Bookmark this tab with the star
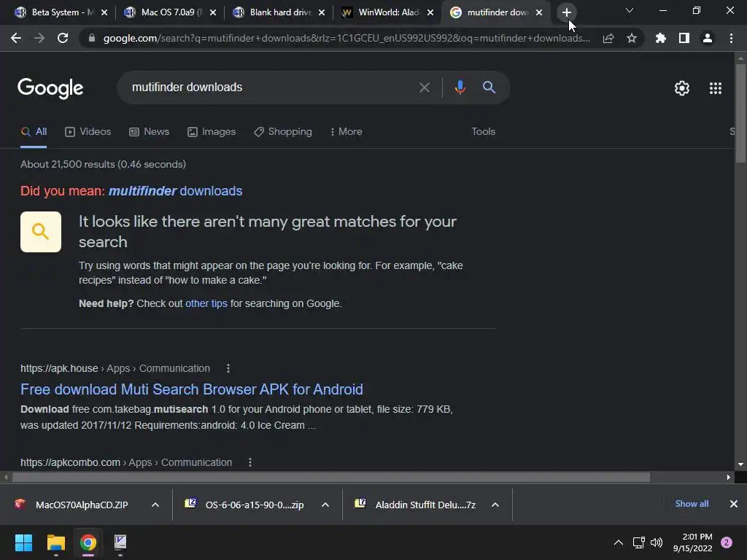Viewport: 747px width, 560px height. pos(632,38)
